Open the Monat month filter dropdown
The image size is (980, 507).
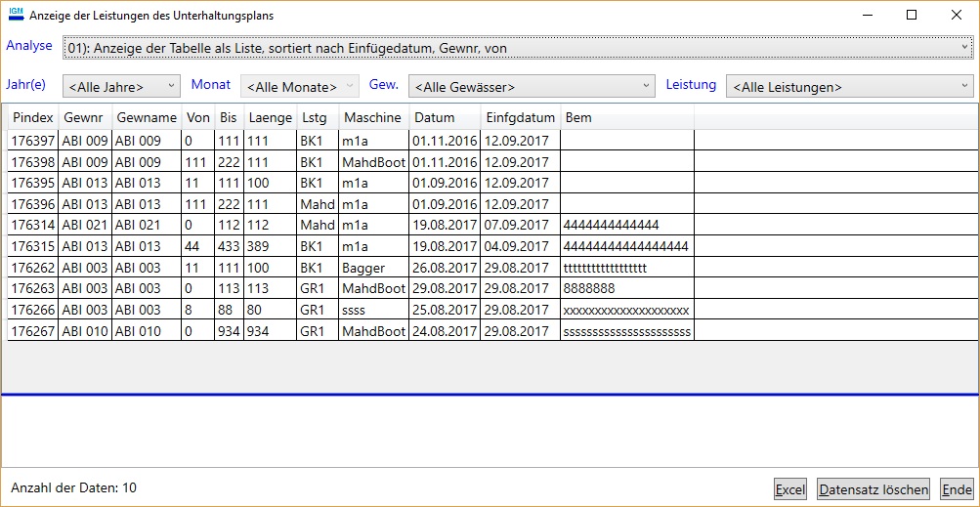299,87
